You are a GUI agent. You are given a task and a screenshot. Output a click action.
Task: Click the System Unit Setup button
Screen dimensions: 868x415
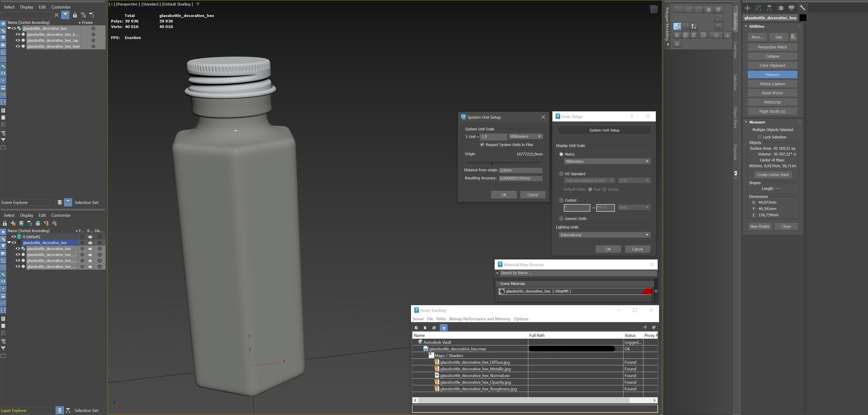(x=604, y=130)
